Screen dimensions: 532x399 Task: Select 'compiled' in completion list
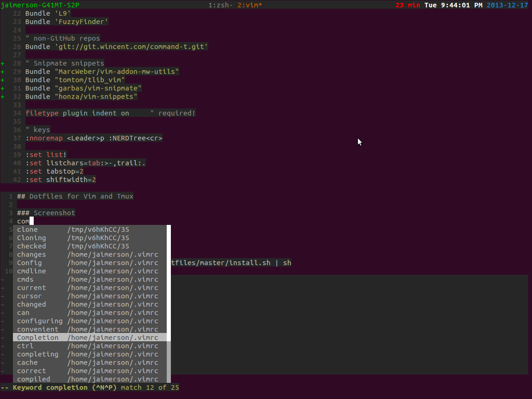pyautogui.click(x=90, y=379)
